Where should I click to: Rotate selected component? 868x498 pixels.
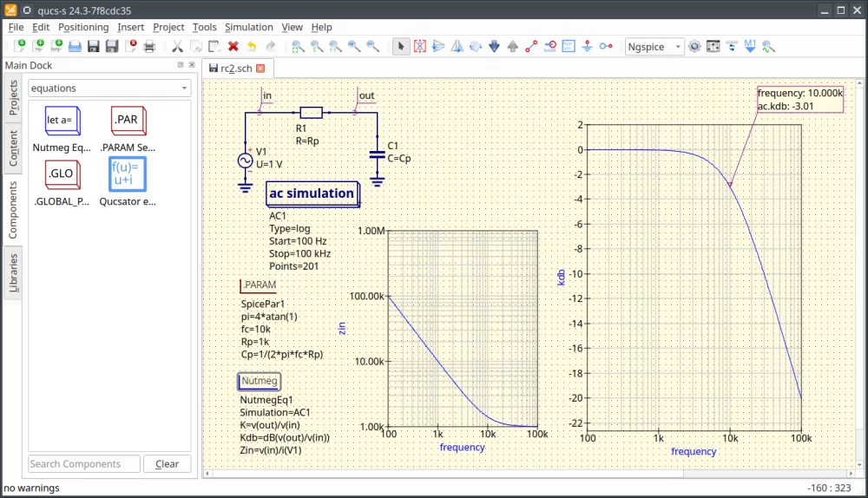tap(476, 47)
